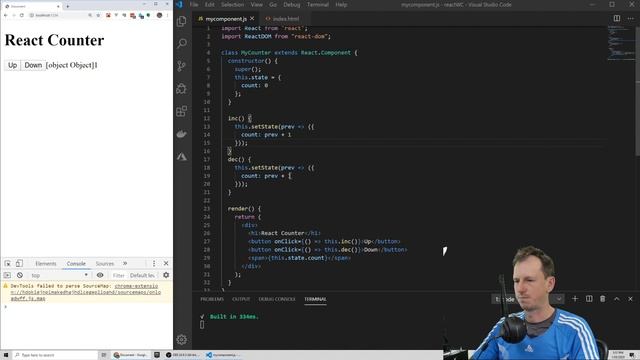Switch to the OUTPUT panel tab

(241, 299)
